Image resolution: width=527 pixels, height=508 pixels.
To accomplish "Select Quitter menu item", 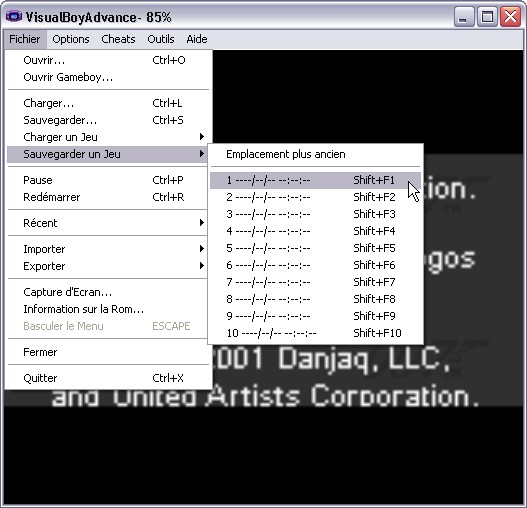I will (108, 378).
